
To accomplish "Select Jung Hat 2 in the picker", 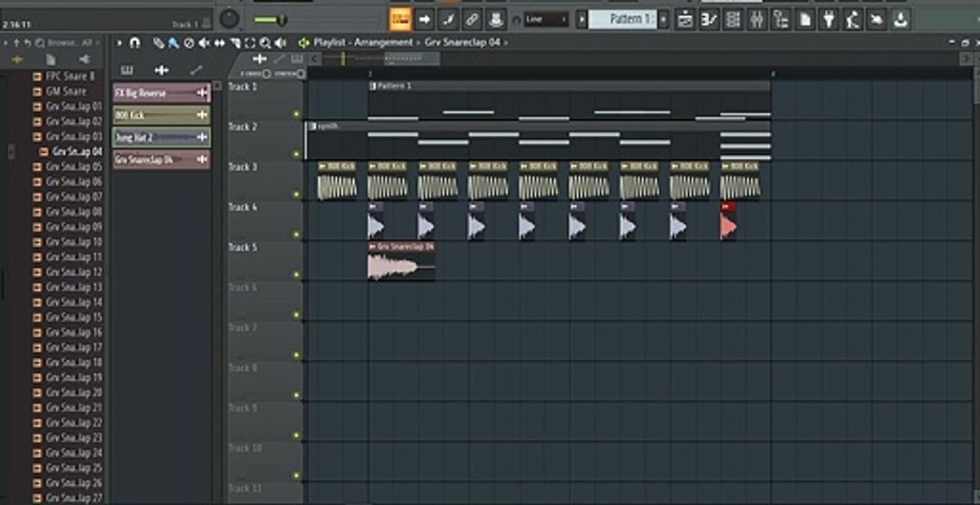I will pyautogui.click(x=161, y=137).
